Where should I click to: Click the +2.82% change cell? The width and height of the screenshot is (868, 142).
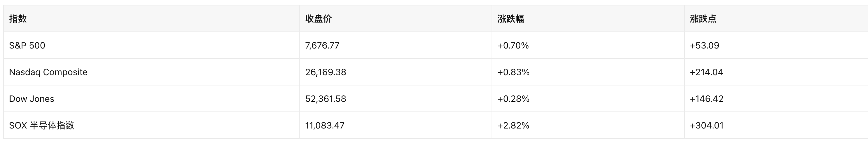pyautogui.click(x=588, y=125)
